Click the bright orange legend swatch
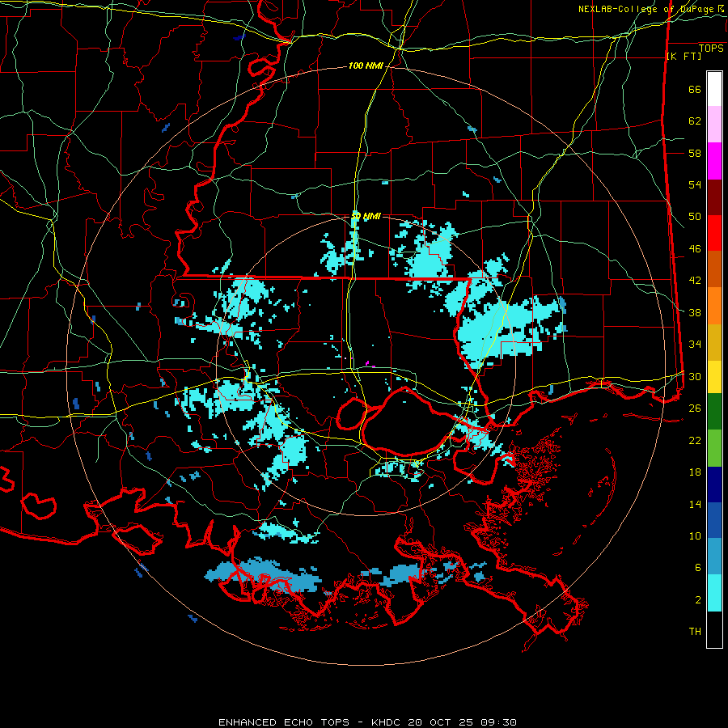The height and width of the screenshot is (728, 728). (714, 306)
